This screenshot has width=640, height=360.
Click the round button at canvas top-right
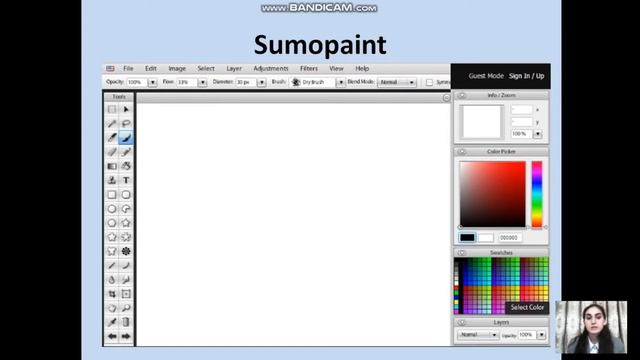[447, 98]
